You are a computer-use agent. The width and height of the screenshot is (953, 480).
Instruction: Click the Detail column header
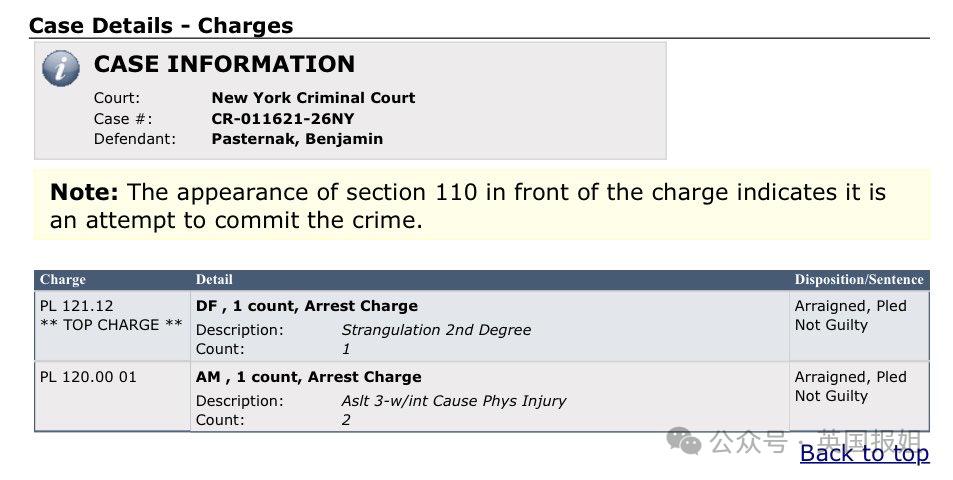click(214, 280)
